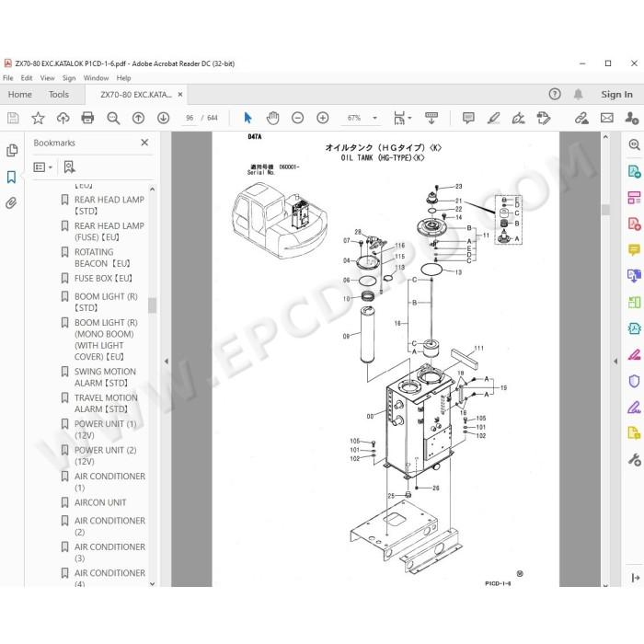Open the Sign document pen tool
The height and width of the screenshot is (644, 644).
pos(518,119)
